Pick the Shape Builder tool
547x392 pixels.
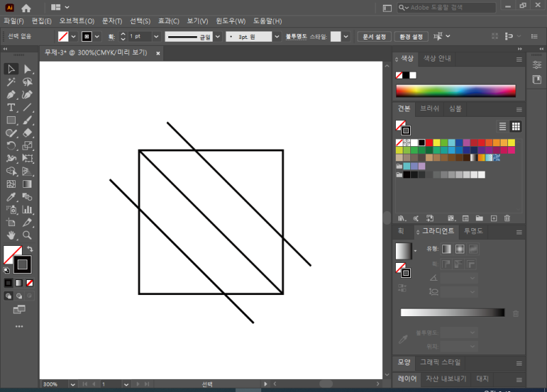point(11,171)
